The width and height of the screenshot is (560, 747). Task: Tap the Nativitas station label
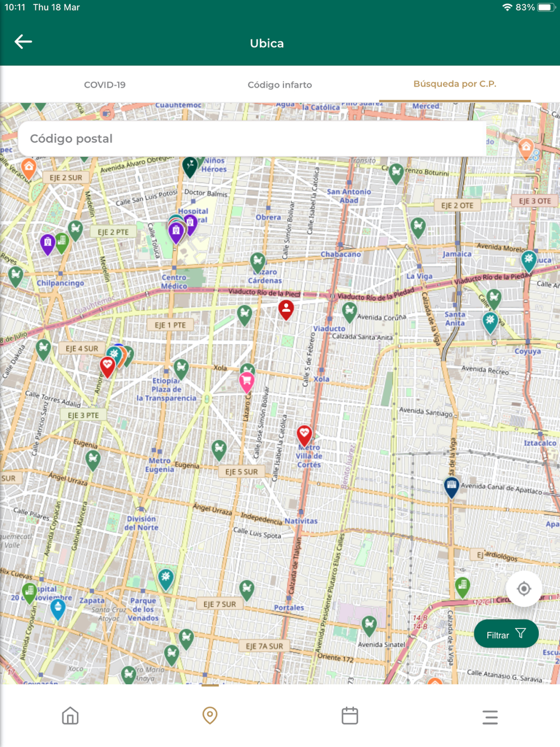[x=301, y=521]
